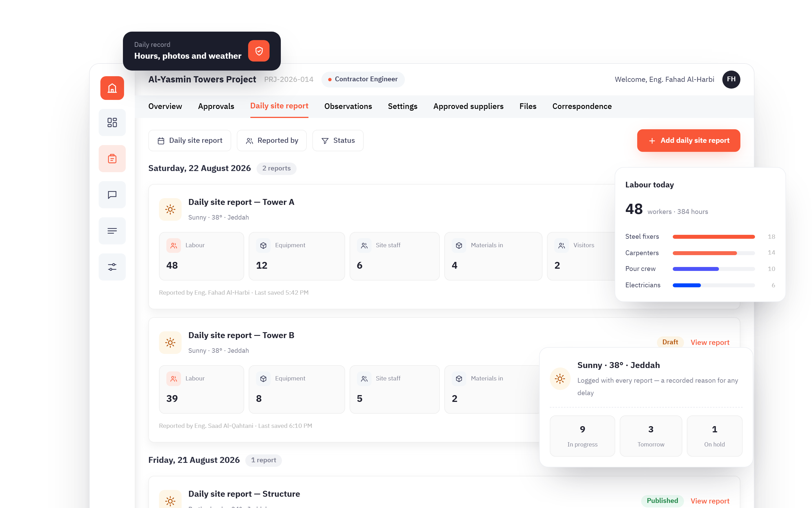The height and width of the screenshot is (508, 812).
Task: Click the sun icon in weather popup card
Action: tap(560, 379)
